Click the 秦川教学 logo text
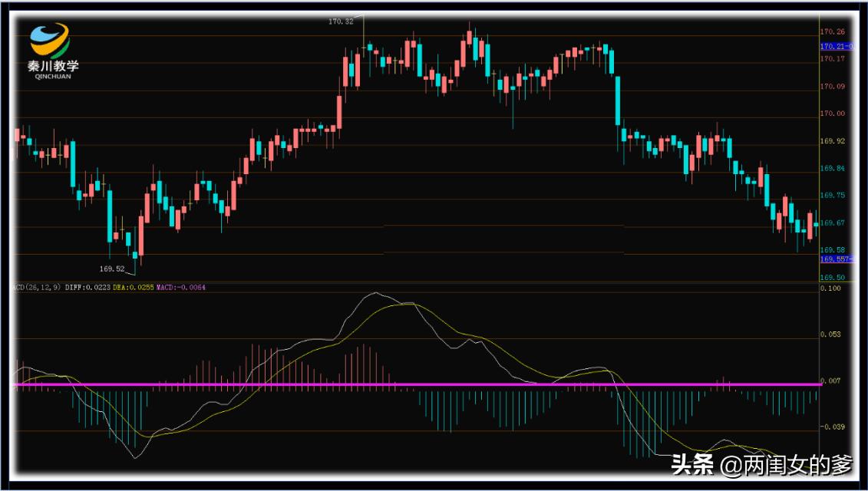 (53, 65)
